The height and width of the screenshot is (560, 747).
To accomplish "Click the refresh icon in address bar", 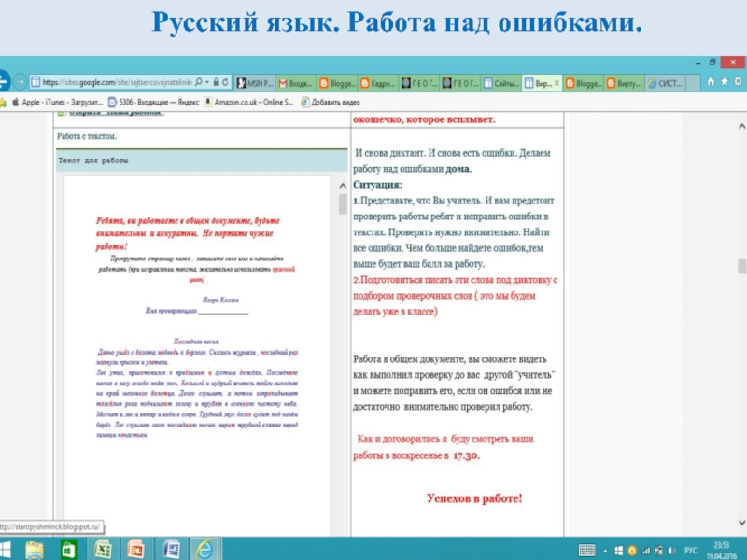I will point(225,82).
